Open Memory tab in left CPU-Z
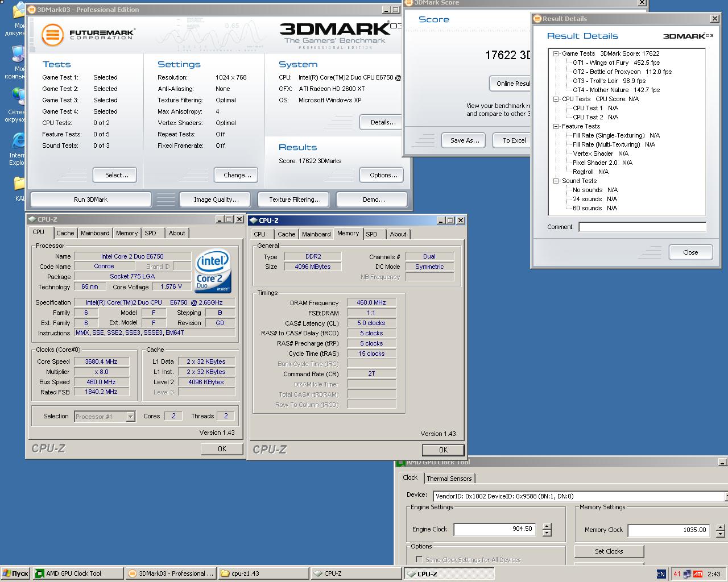The width and height of the screenshot is (728, 582). pyautogui.click(x=127, y=233)
